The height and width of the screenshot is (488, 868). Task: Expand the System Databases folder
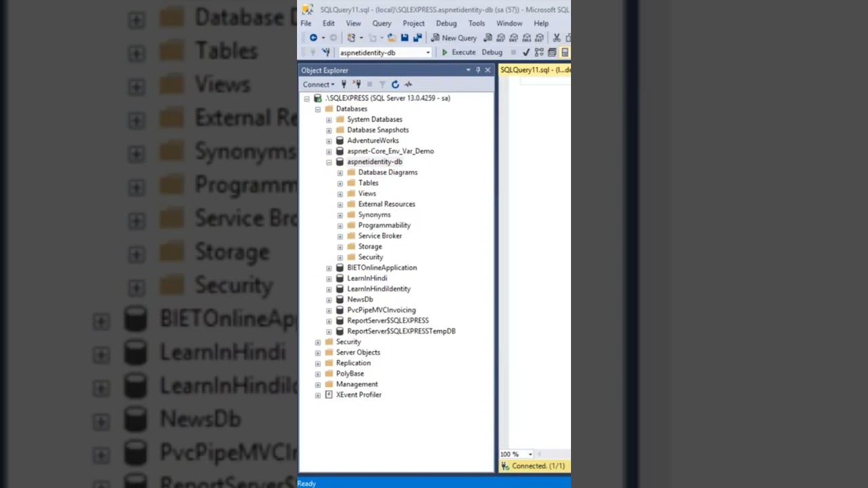tap(329, 119)
